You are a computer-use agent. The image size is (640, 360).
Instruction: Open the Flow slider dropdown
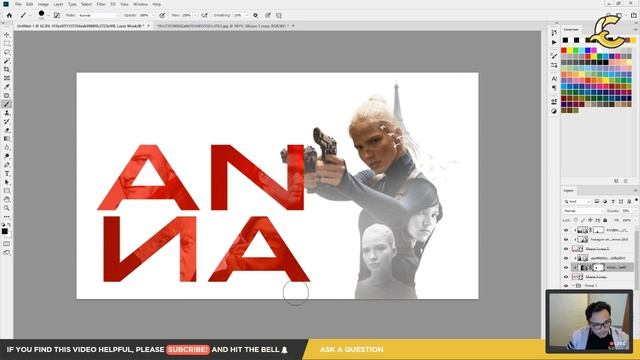point(195,16)
